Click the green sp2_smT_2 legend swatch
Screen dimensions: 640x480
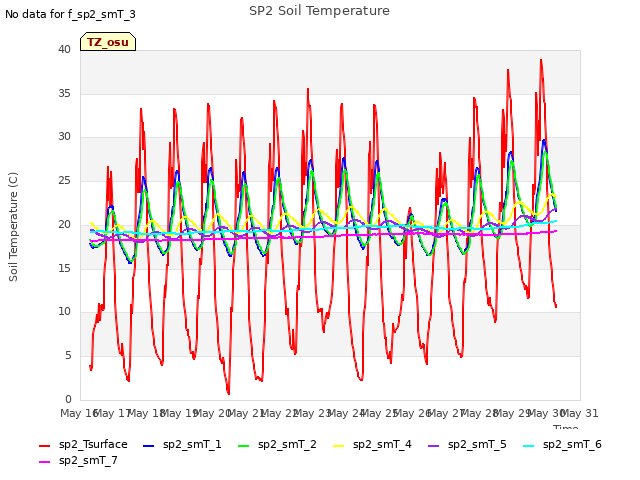243,446
